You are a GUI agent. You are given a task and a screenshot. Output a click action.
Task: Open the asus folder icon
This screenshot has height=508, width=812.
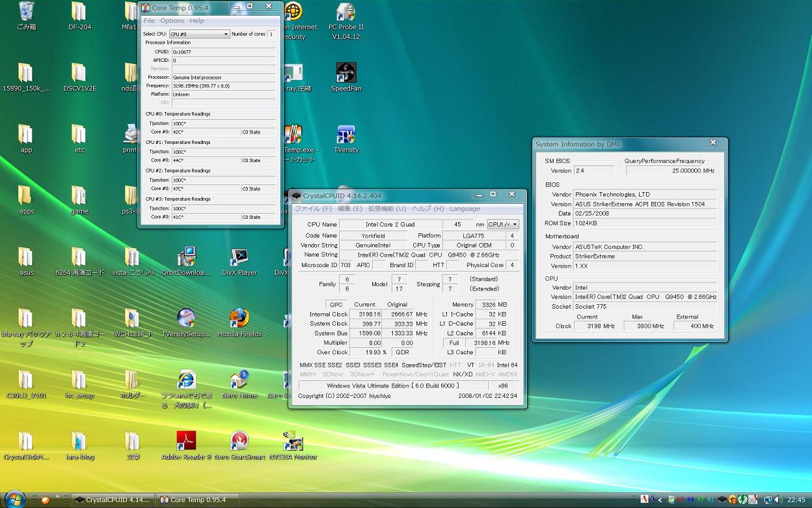(26, 261)
